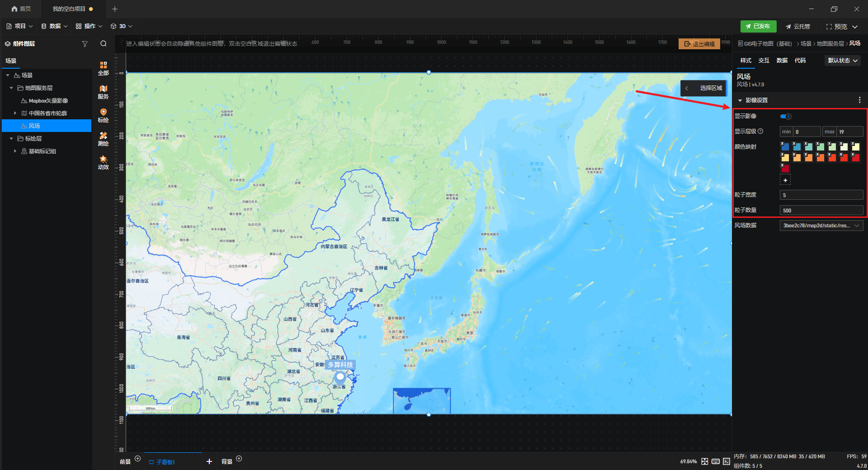Viewport: 868px width, 470px height.
Task: Open the 影像设置 more options menu
Action: (859, 100)
